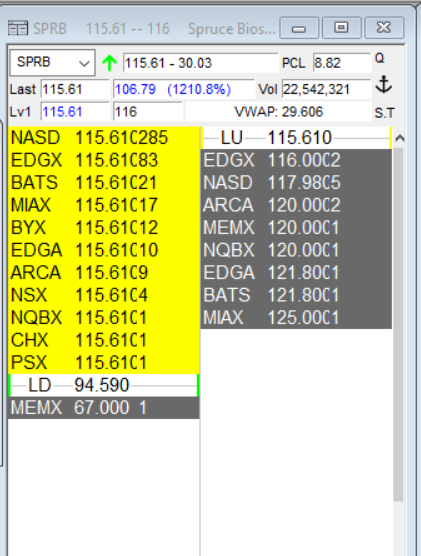Click the PCL value field 8.82
The height and width of the screenshot is (556, 421).
(x=342, y=63)
